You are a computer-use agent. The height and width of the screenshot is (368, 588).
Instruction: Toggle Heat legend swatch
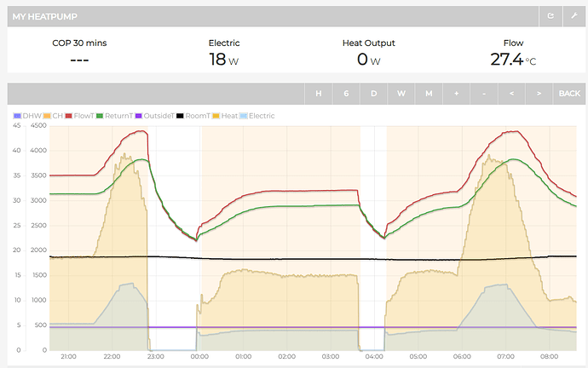pyautogui.click(x=216, y=116)
